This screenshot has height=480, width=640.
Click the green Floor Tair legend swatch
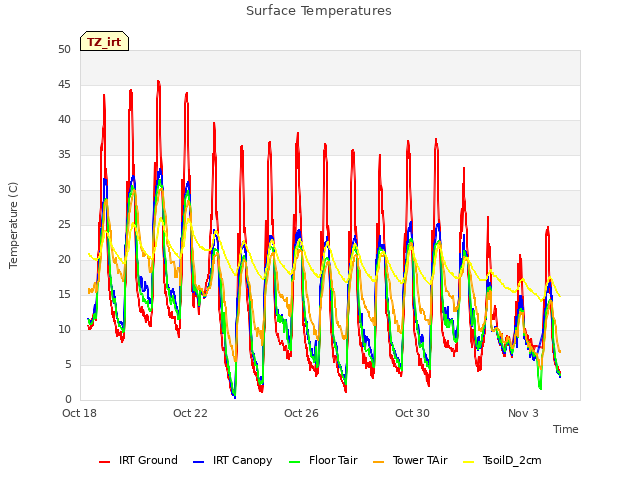(x=294, y=462)
